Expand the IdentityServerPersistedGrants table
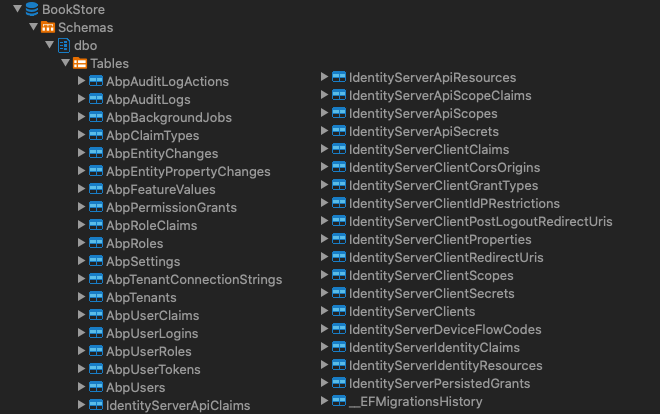The width and height of the screenshot is (660, 414). [325, 383]
